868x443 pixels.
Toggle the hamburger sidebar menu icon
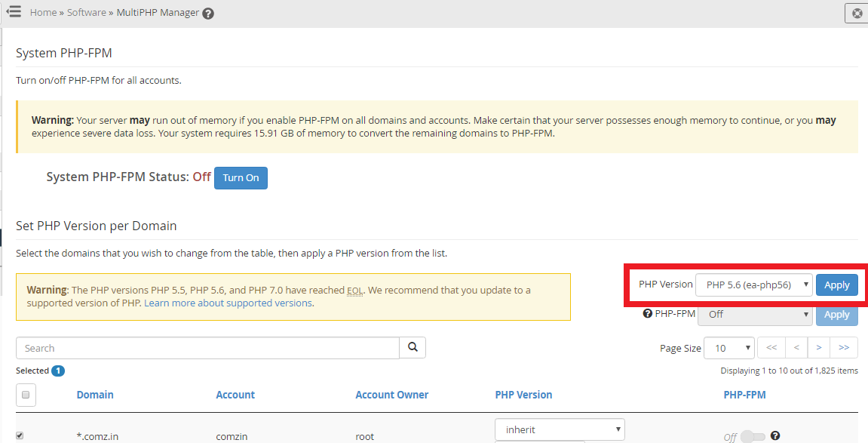(x=13, y=12)
